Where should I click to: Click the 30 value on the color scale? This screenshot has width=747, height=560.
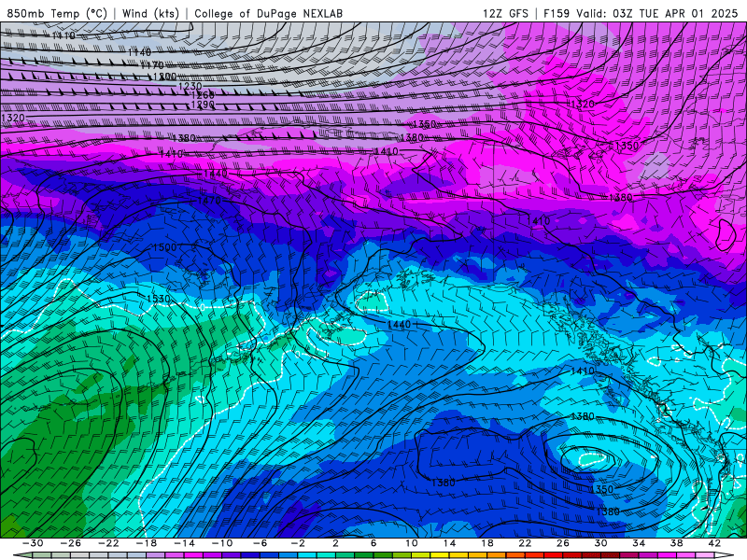[x=600, y=543]
